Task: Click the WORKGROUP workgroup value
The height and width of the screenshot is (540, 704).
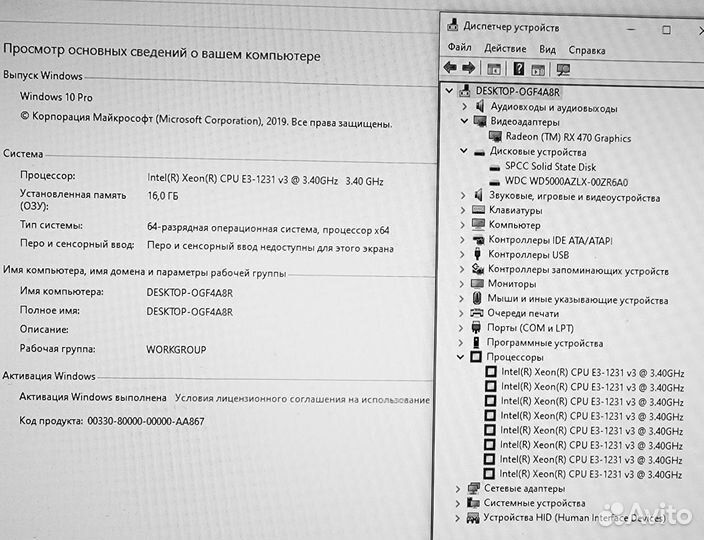Action: pos(176,349)
